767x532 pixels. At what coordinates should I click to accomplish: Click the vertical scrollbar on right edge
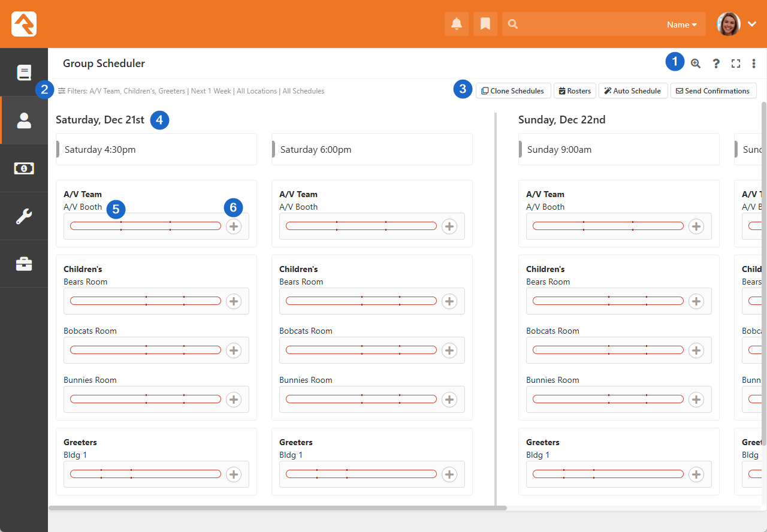point(763,274)
